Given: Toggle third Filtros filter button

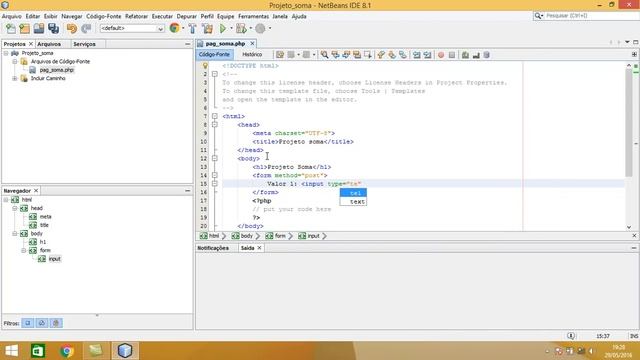Looking at the screenshot, I should pos(56,323).
